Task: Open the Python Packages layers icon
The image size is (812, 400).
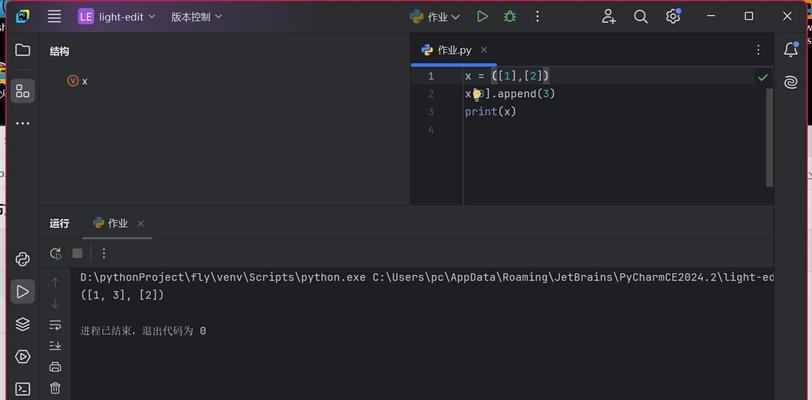Action: (x=22, y=324)
